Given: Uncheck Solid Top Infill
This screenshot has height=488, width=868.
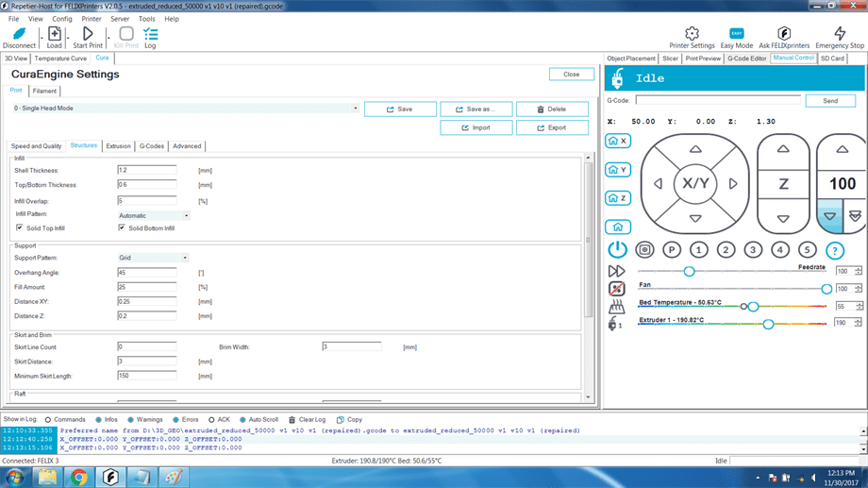Looking at the screenshot, I should 20,227.
